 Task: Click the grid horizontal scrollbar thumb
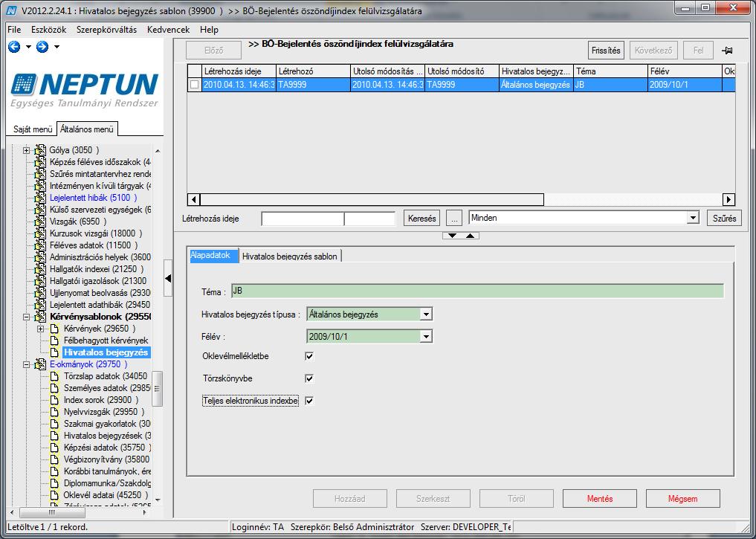point(372,199)
